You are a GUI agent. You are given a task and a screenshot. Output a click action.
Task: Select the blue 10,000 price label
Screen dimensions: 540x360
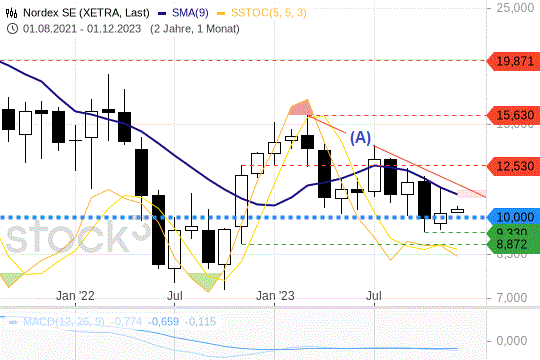tap(513, 217)
